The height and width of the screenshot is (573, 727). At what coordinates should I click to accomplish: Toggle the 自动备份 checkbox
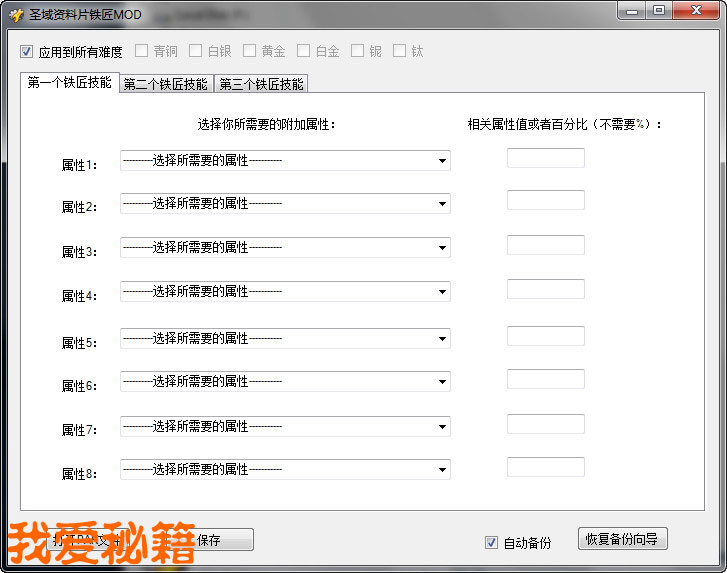[491, 543]
